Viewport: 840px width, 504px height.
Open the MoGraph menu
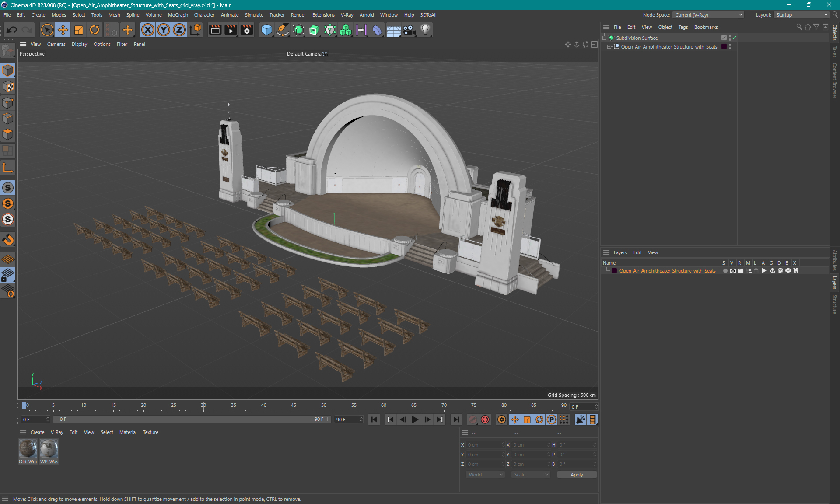tap(178, 15)
